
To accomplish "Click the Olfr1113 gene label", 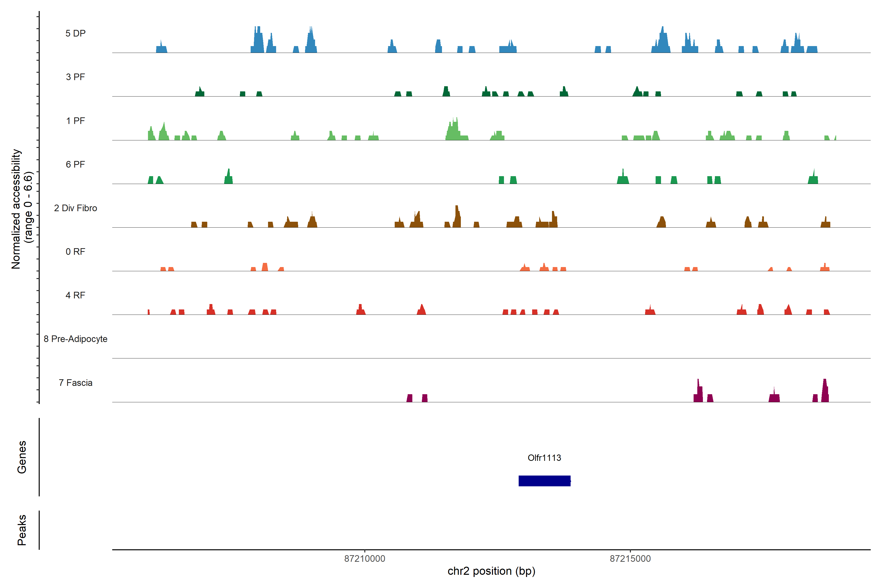I will tap(544, 457).
